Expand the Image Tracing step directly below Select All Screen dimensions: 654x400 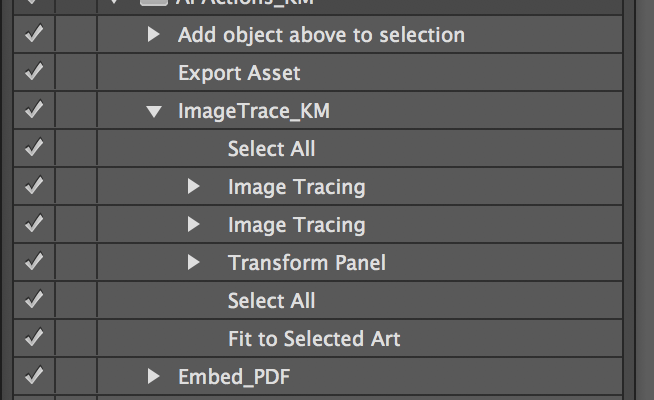tap(193, 186)
